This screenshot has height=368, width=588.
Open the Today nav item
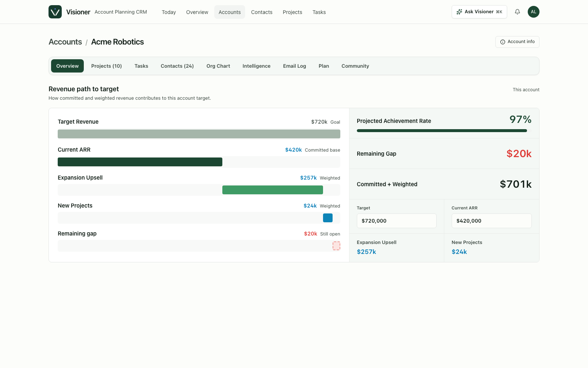coord(169,12)
